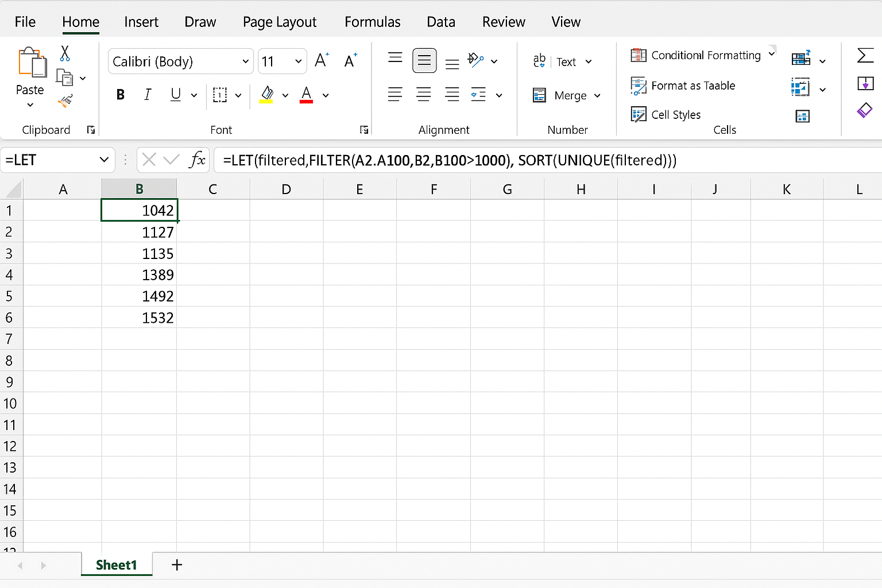882x588 pixels.
Task: Switch to the Review tab
Action: (504, 22)
